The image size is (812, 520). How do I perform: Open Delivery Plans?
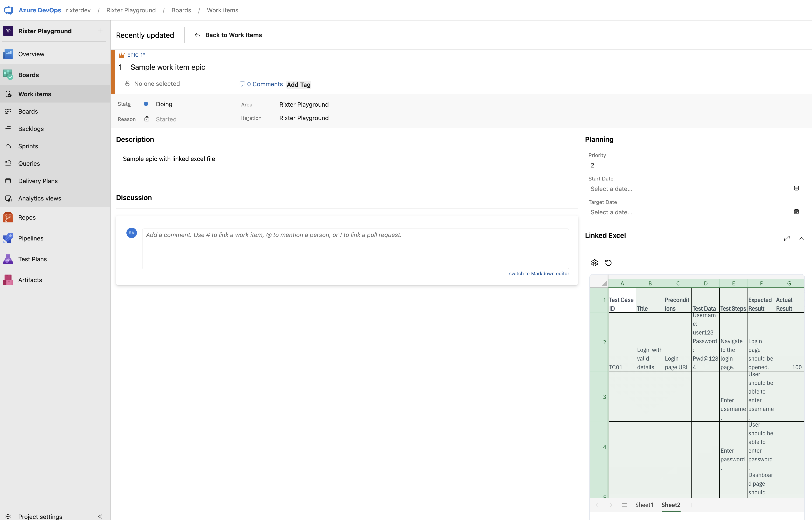point(38,181)
